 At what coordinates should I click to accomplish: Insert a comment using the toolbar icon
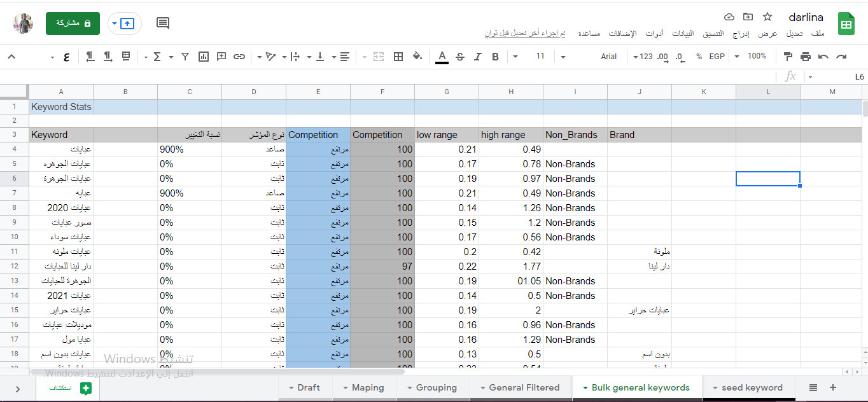[221, 56]
